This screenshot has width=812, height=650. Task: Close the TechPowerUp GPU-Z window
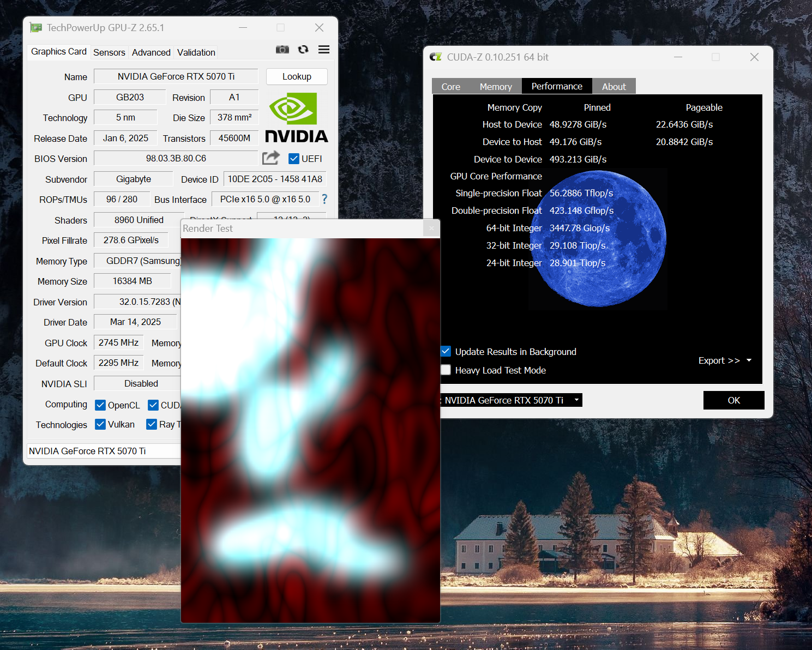[320, 28]
